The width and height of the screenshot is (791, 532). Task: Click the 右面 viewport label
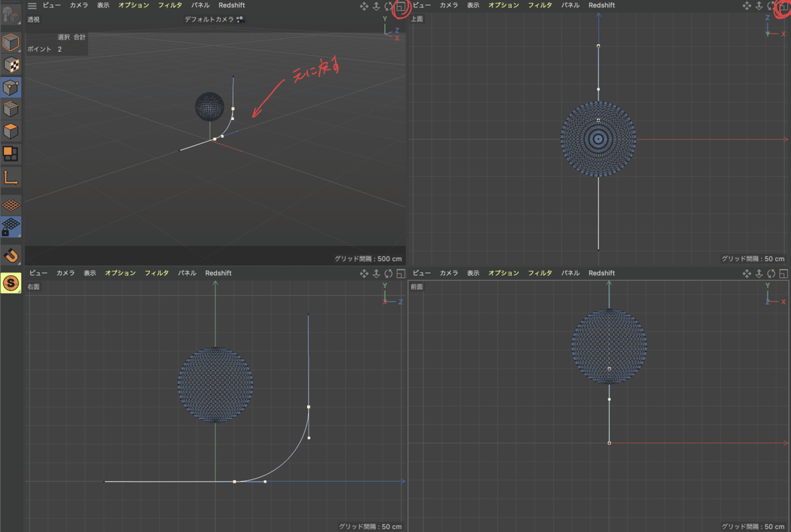click(x=34, y=287)
